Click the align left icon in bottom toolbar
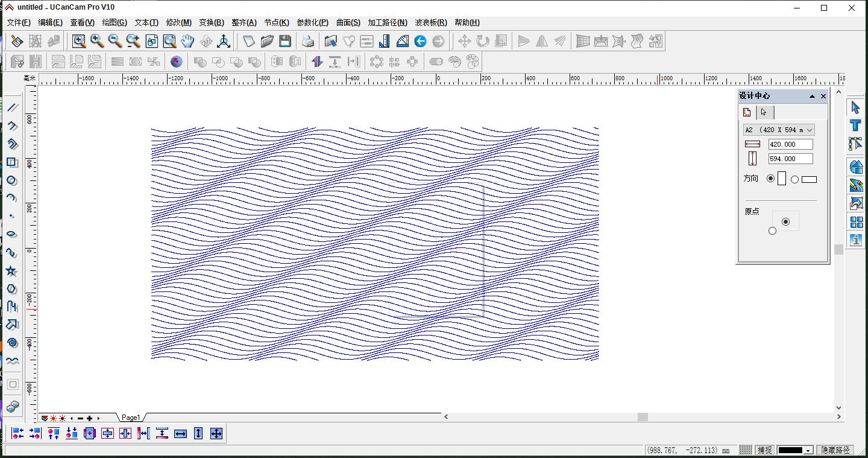Image resolution: width=868 pixels, height=458 pixels. coord(17,433)
